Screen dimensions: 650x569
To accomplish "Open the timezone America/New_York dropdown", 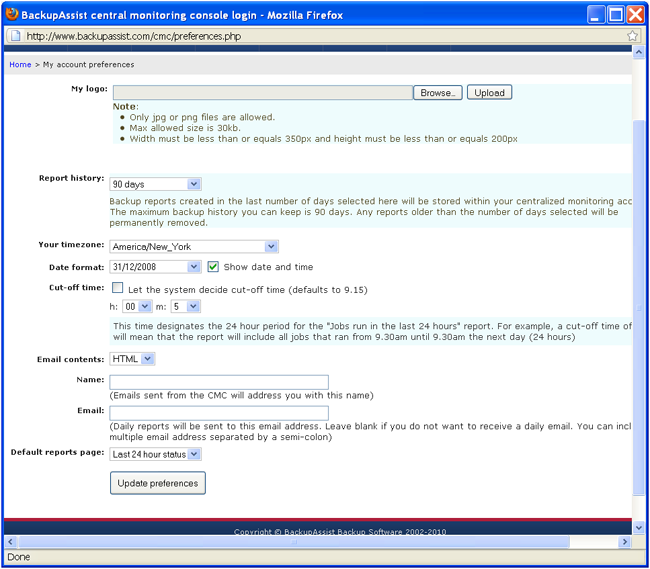I will 194,247.
